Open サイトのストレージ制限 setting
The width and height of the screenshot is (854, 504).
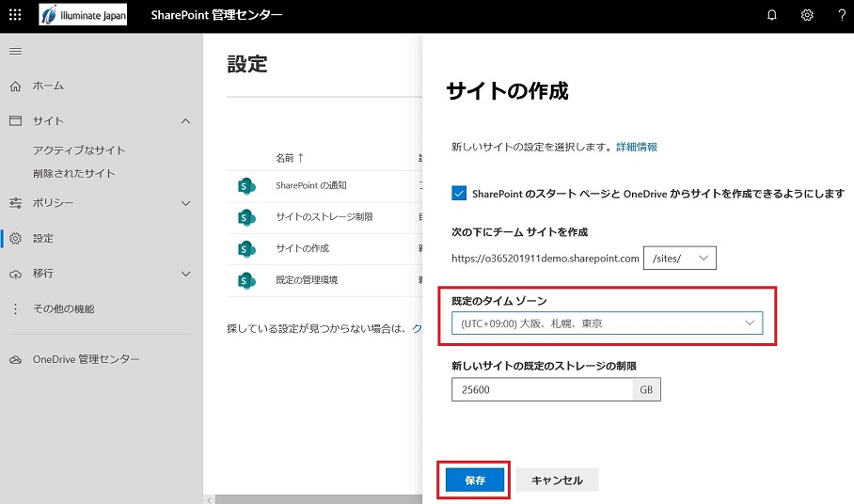[324, 217]
